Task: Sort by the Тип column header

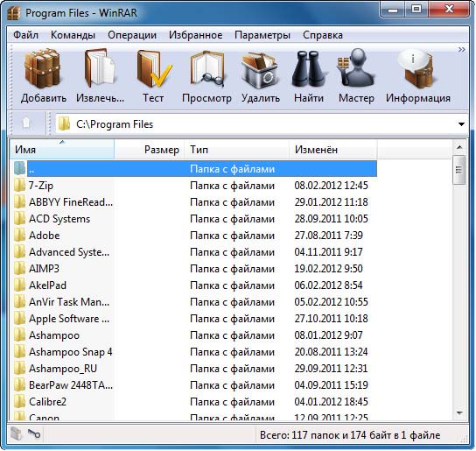Action: pos(237,149)
